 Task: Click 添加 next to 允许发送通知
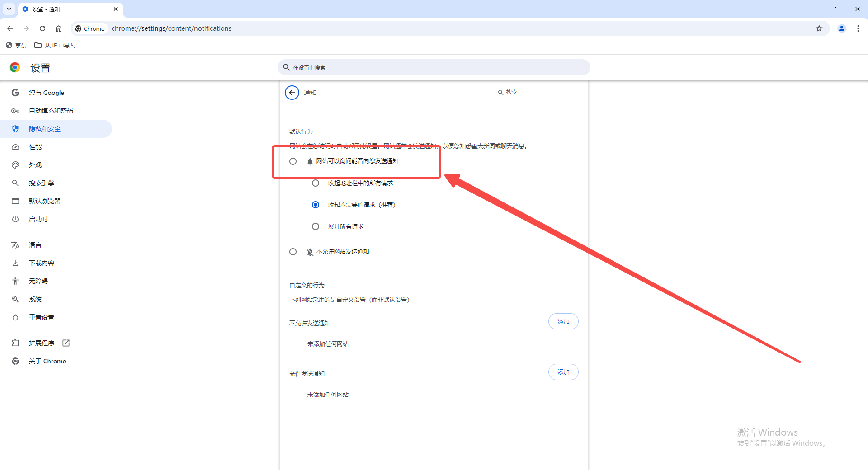[563, 372]
